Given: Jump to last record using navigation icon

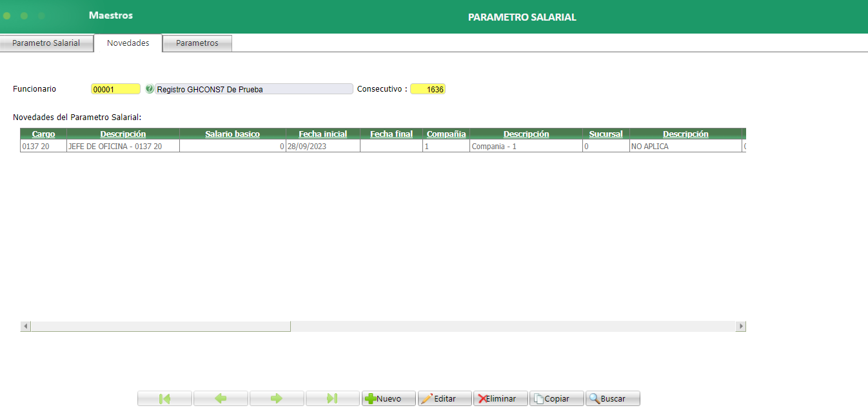Looking at the screenshot, I should click(332, 398).
